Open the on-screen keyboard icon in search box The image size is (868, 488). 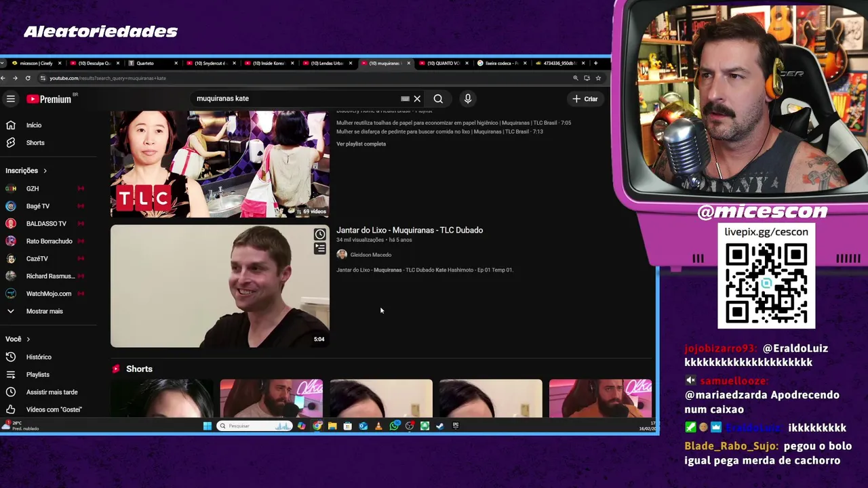pyautogui.click(x=405, y=99)
